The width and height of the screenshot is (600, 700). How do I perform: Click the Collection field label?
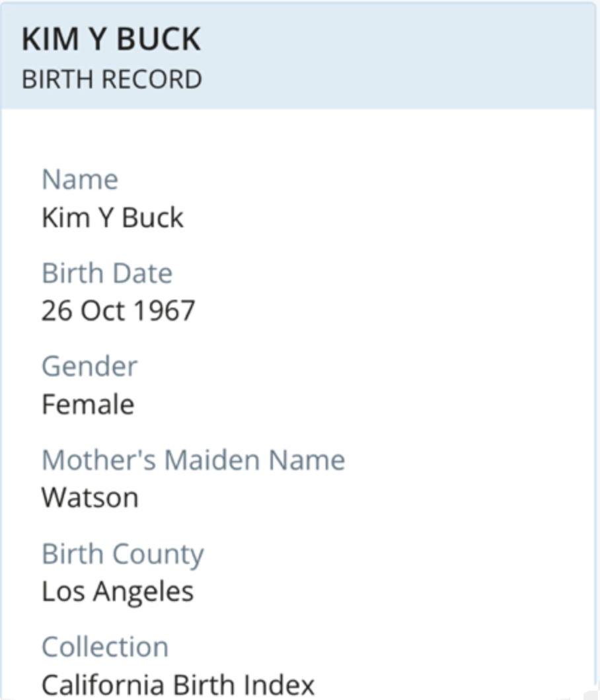(x=105, y=647)
